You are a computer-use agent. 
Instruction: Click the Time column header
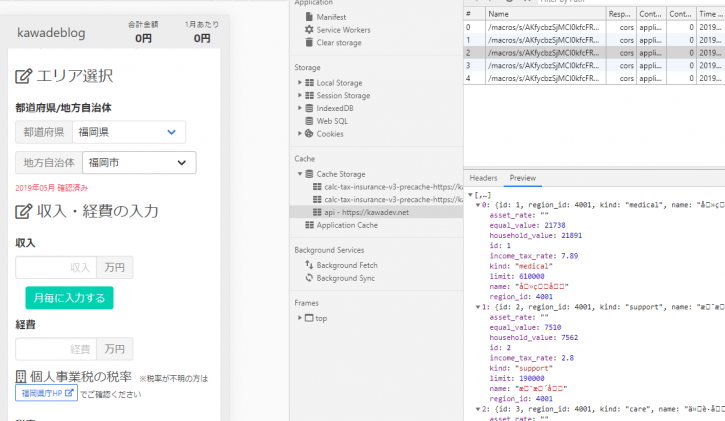pos(711,14)
